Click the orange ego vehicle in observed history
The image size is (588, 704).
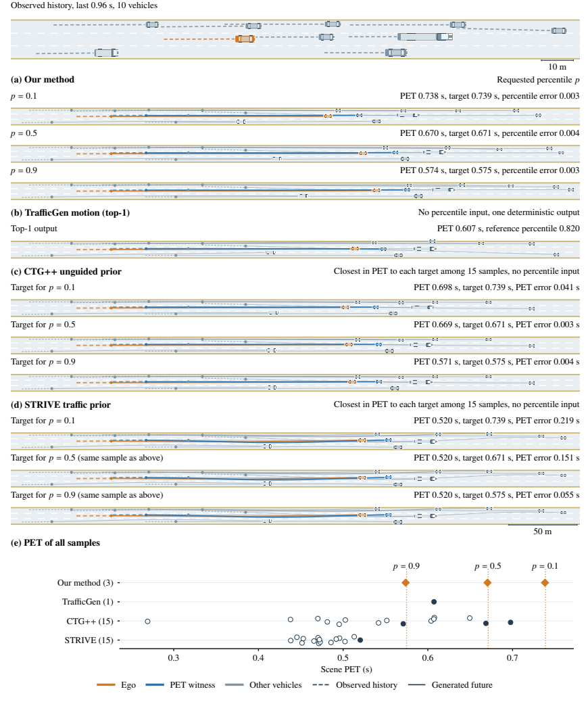pos(245,39)
